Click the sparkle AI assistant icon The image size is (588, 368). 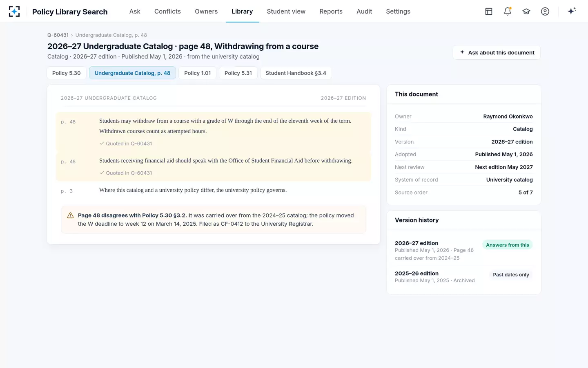pyautogui.click(x=572, y=11)
